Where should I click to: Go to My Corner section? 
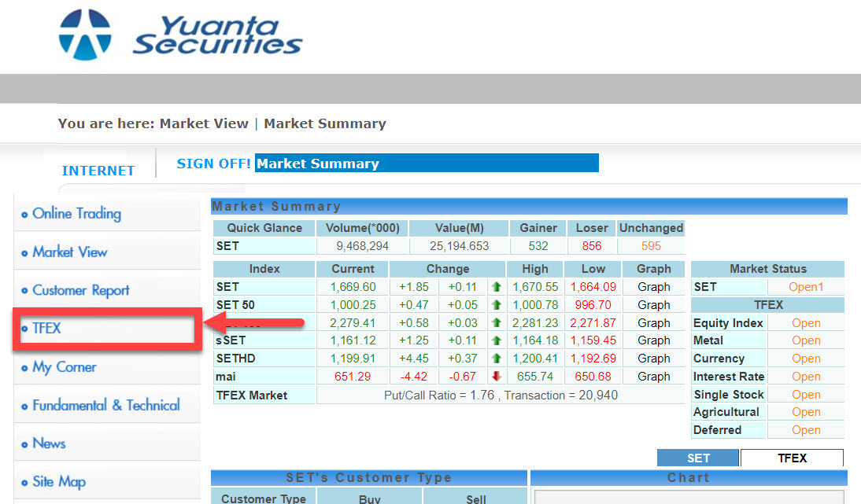click(x=65, y=367)
